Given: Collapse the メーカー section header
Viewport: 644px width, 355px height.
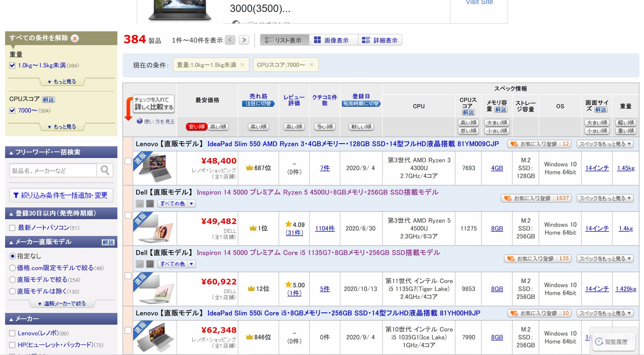Looking at the screenshot, I should pos(61,319).
